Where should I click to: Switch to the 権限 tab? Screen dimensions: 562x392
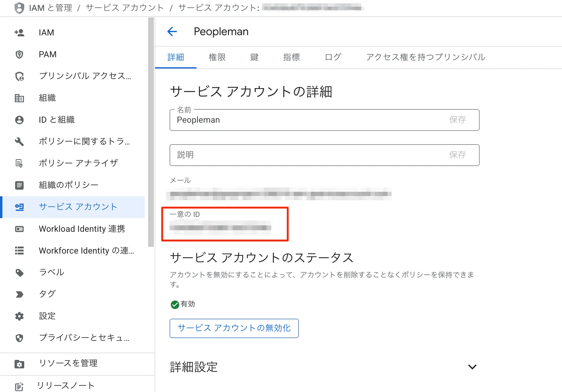[x=217, y=57]
